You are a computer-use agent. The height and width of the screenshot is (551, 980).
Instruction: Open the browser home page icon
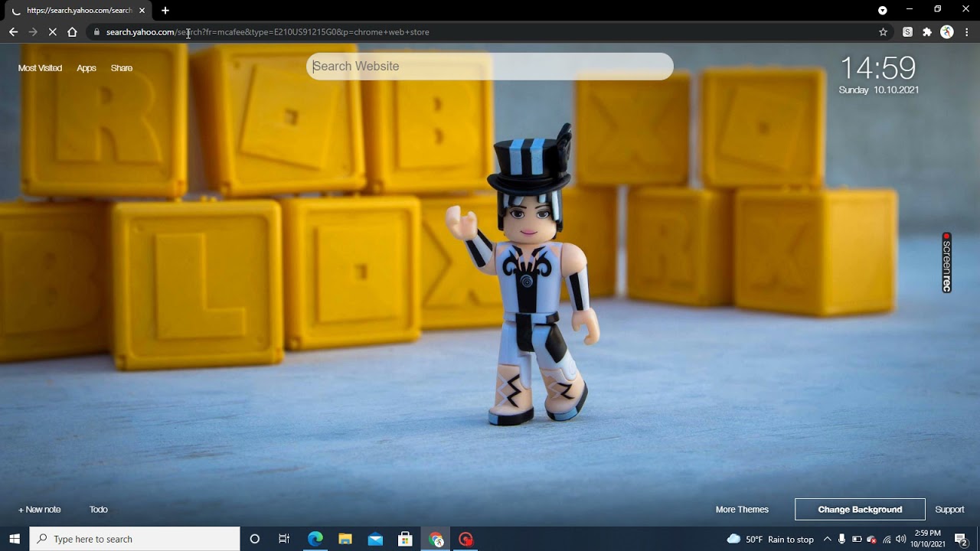point(72,32)
